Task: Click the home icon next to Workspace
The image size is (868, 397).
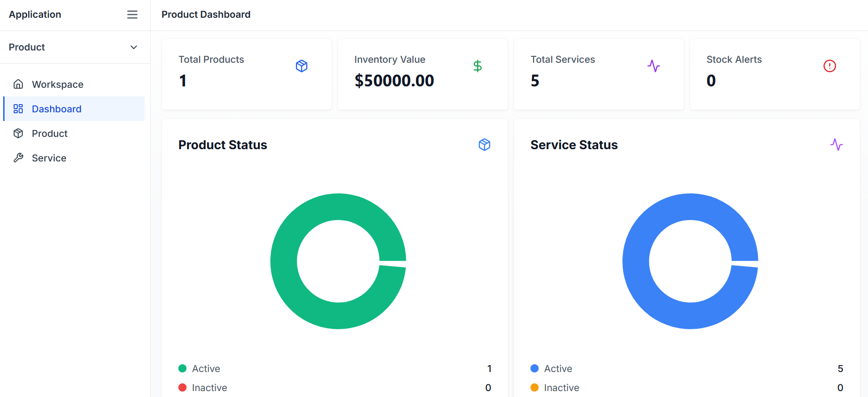Action: [x=18, y=84]
